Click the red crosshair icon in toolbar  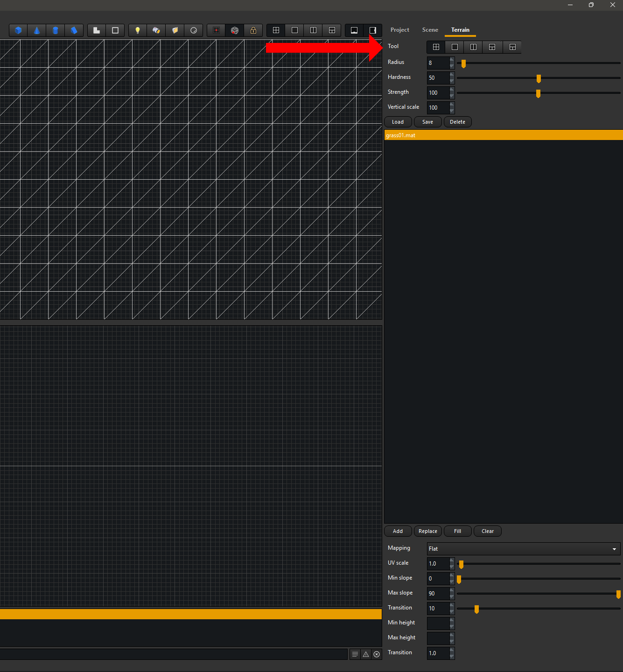tap(216, 30)
